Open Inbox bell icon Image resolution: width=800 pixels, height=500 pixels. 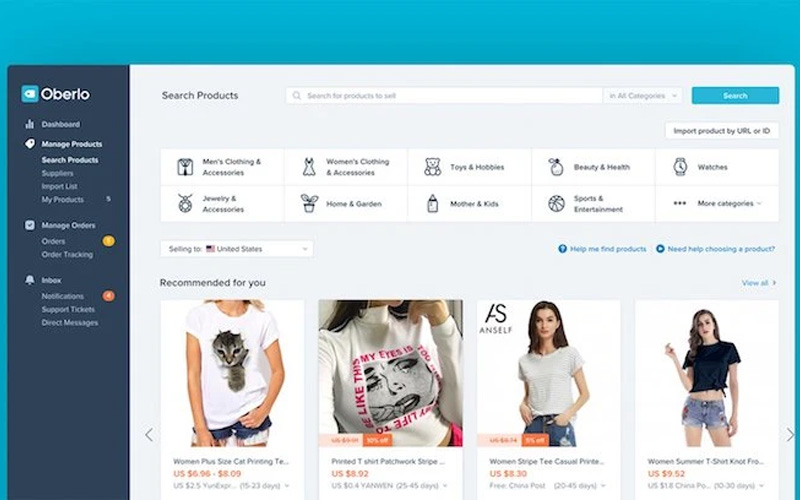[x=30, y=280]
